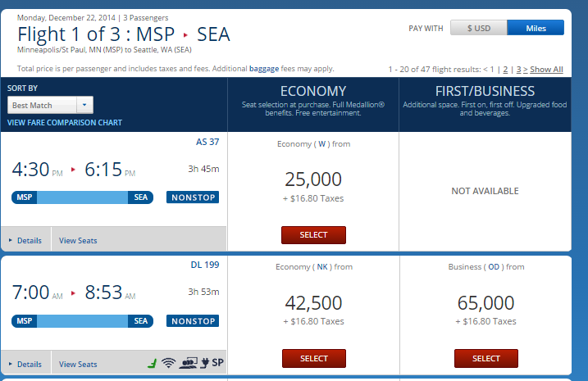
Task: Go to results page 2
Action: (x=505, y=70)
